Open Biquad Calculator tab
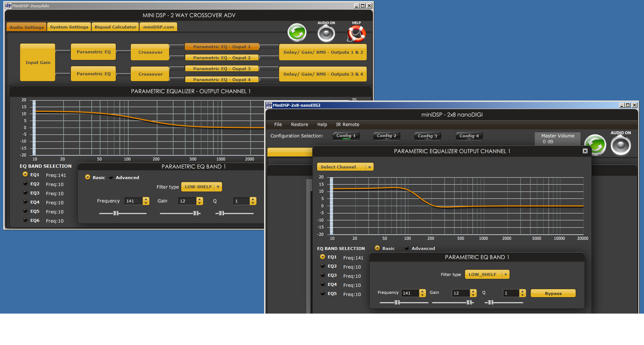The height and width of the screenshot is (345, 644). click(115, 27)
